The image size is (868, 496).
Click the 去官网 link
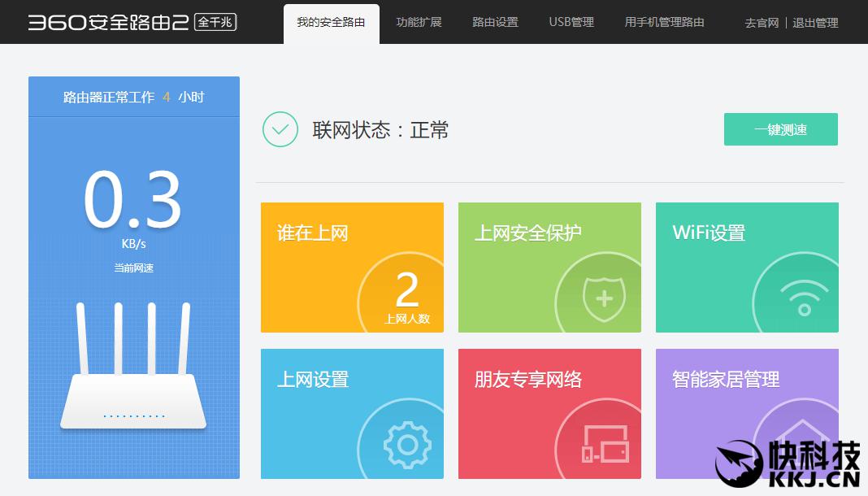[x=762, y=23]
